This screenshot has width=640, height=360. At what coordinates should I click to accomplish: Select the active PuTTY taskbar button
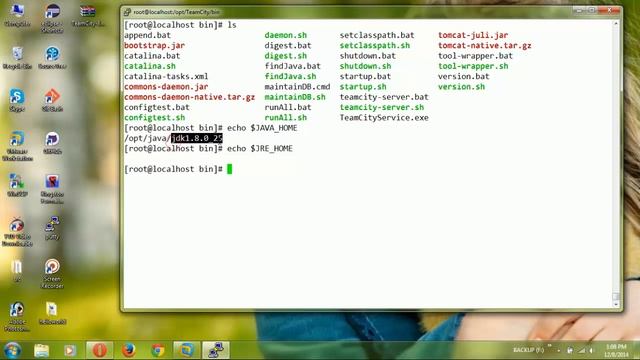216,350
